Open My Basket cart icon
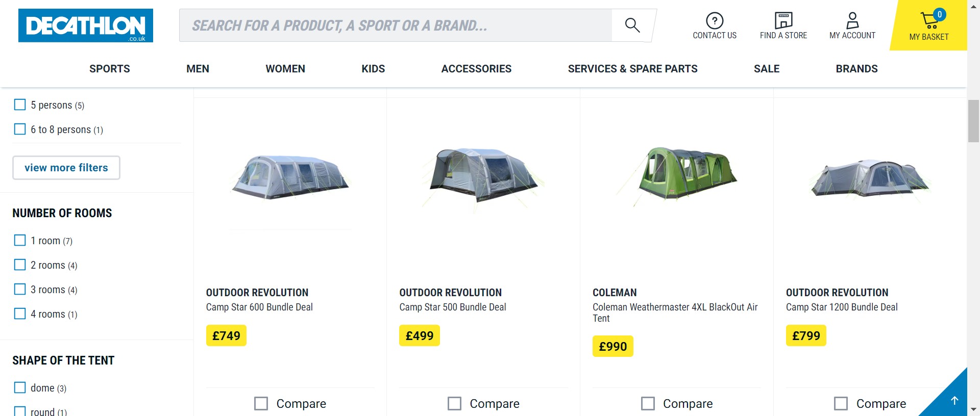This screenshot has height=416, width=980. click(x=929, y=21)
